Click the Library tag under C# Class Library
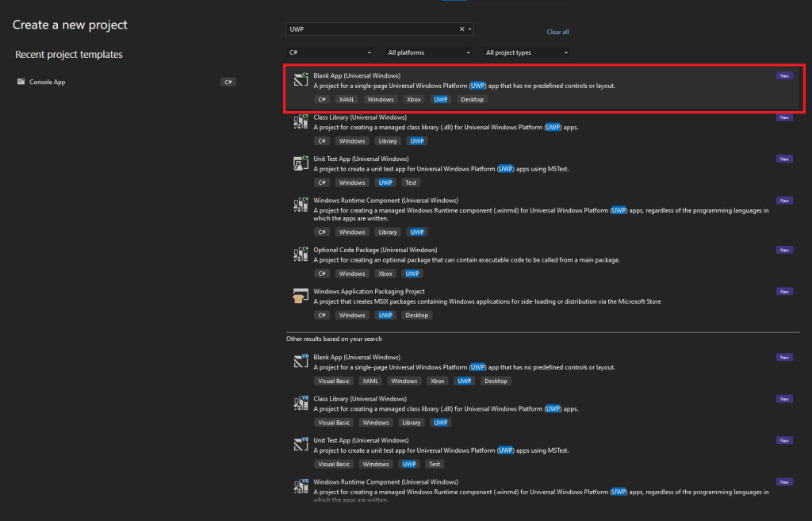The height and width of the screenshot is (521, 812). click(387, 141)
